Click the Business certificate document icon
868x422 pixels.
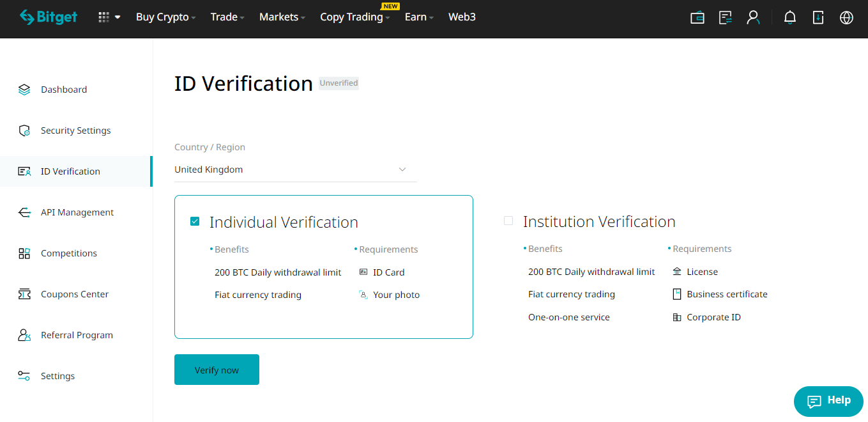point(677,294)
